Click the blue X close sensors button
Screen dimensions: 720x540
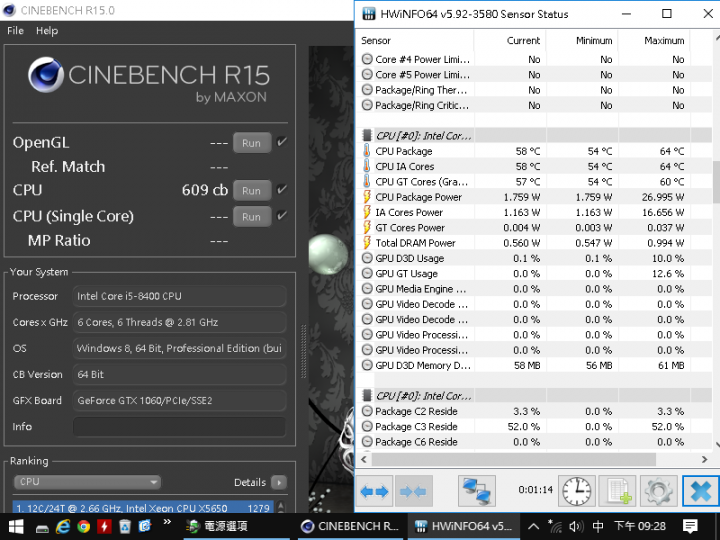pos(701,491)
